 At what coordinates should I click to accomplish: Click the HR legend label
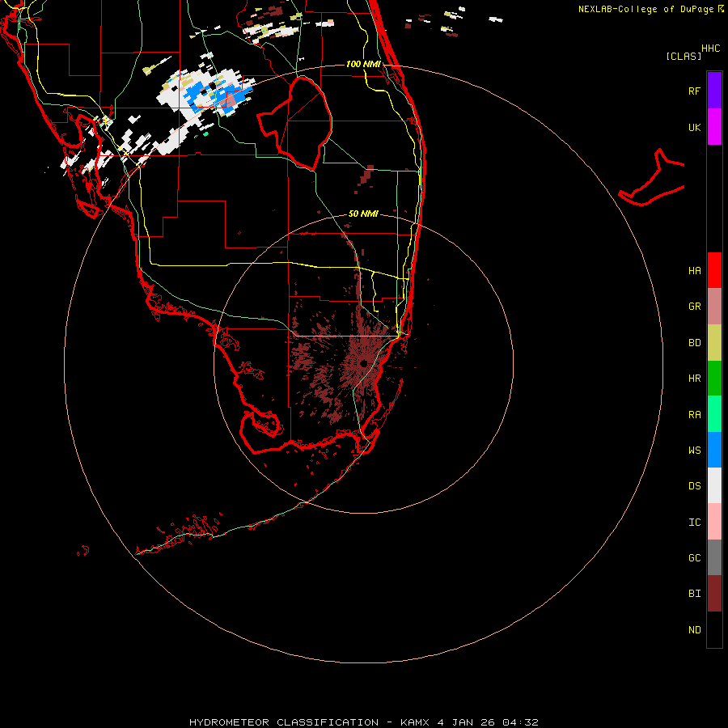tap(694, 379)
